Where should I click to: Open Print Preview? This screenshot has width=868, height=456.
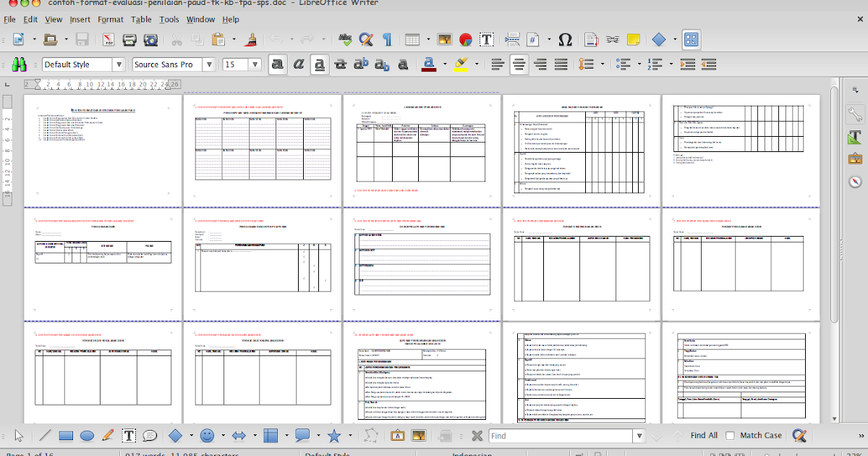tap(150, 39)
